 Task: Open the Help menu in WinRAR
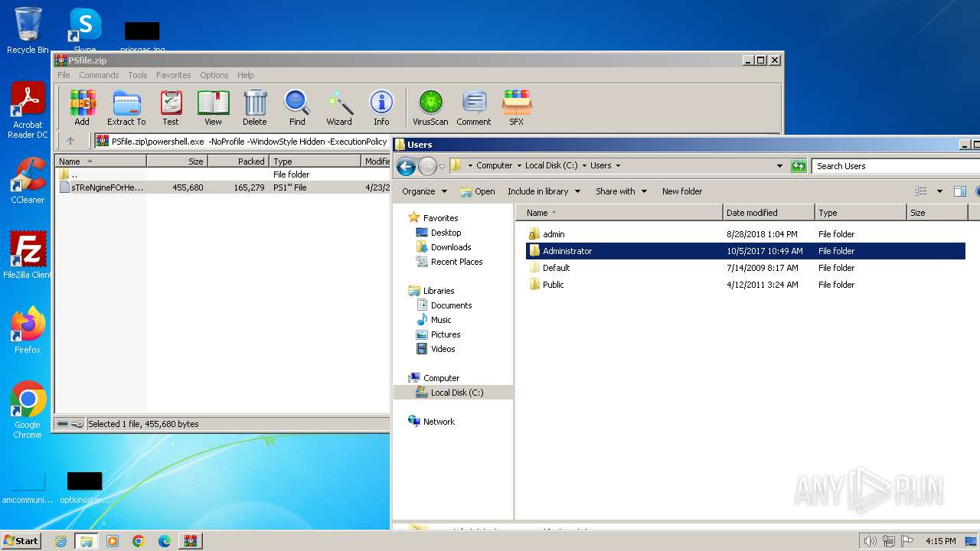tap(246, 75)
